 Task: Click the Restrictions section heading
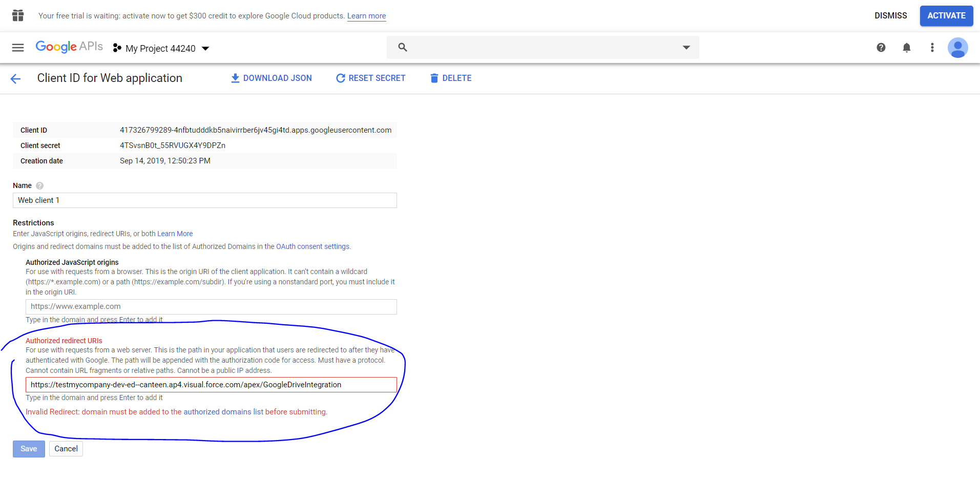click(x=33, y=223)
